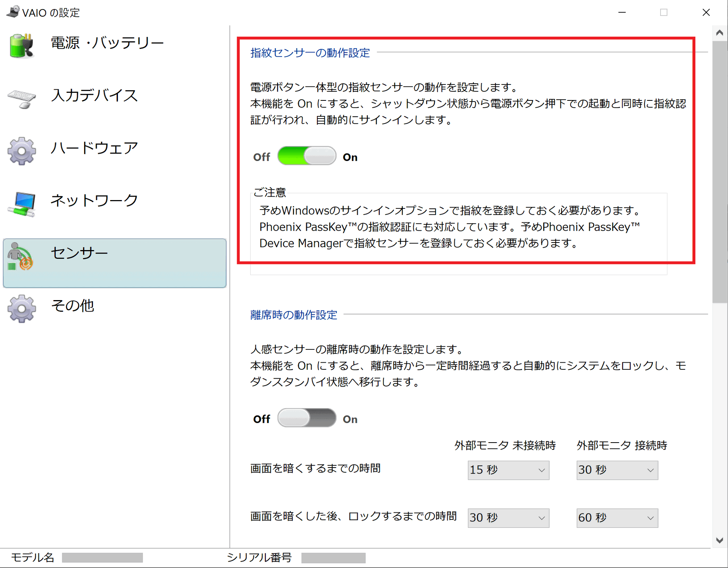
Task: Click the 離席時の動作設定 heading
Action: [293, 315]
